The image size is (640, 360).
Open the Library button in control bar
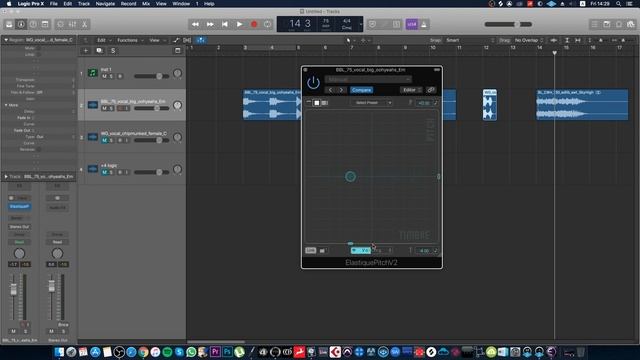(9, 24)
